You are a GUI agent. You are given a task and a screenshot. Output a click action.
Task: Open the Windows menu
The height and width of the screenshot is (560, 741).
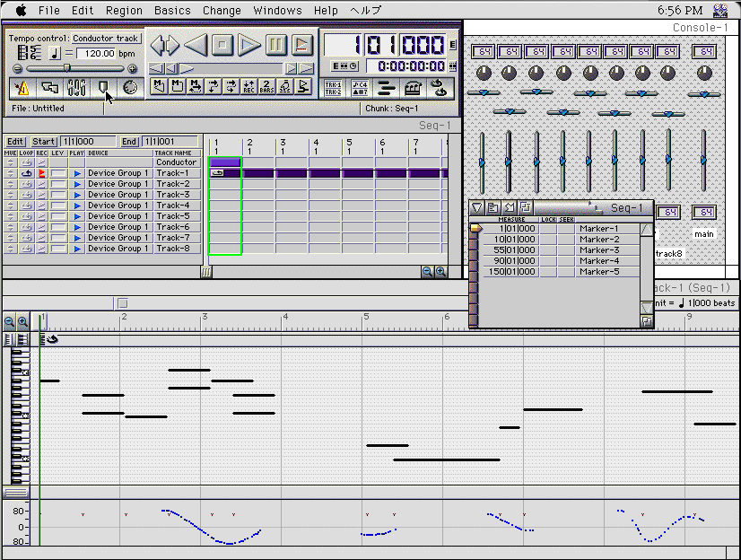tap(277, 10)
